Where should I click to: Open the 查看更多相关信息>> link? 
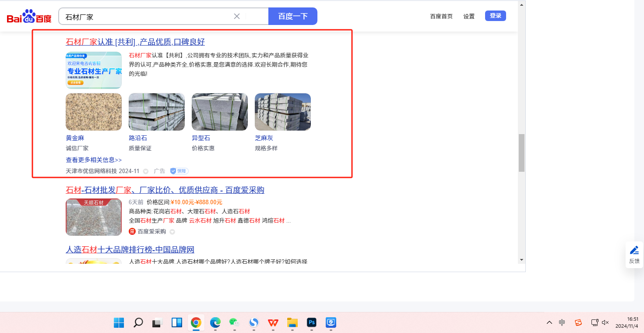pos(94,160)
